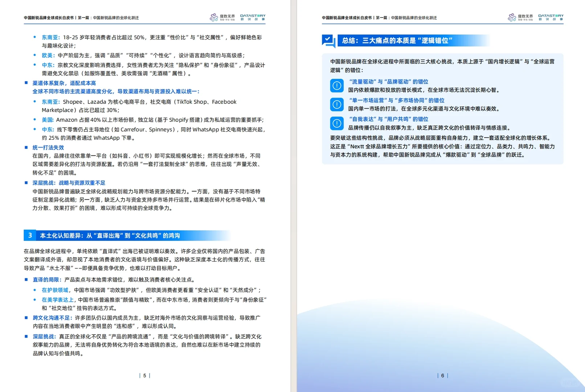585x392 pixels.
Task: Click the intro paragraph 中国新锐品牌在全球化进程中所面临的三大核心挑战
Action: click(442, 66)
